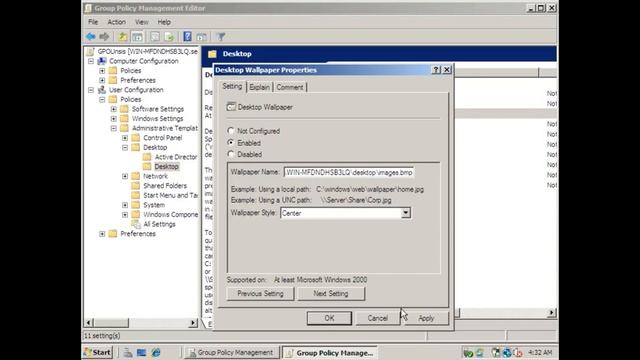
Task: Click the red alert icon in system tray
Action: [x=518, y=353]
